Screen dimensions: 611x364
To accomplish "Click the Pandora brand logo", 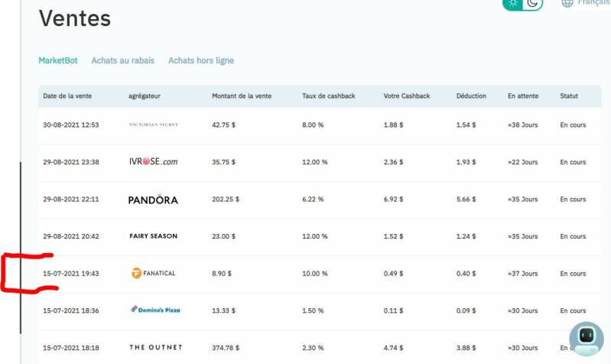I will click(153, 200).
